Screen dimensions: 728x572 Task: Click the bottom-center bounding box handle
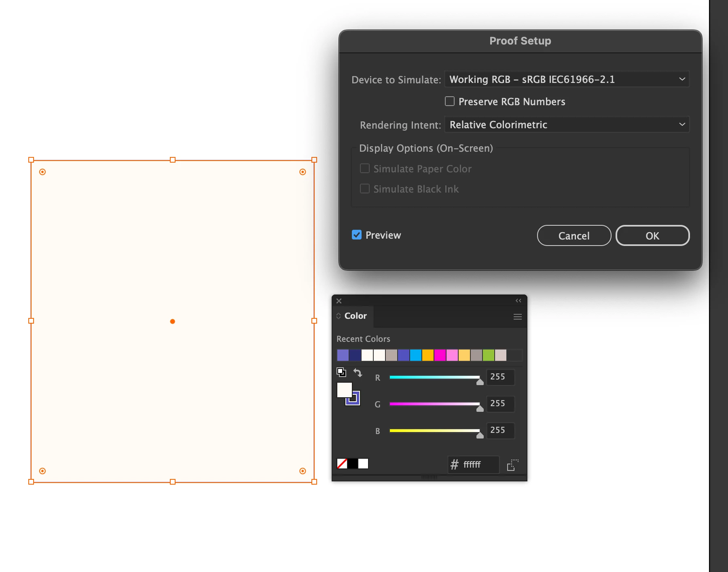tap(173, 482)
